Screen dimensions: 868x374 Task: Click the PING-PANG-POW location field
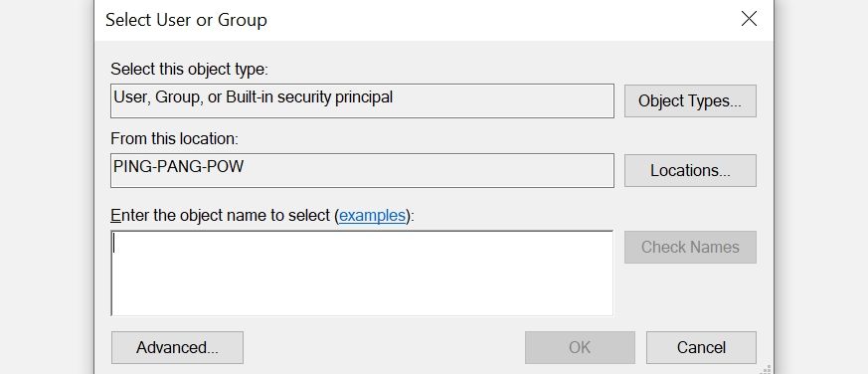tap(362, 170)
